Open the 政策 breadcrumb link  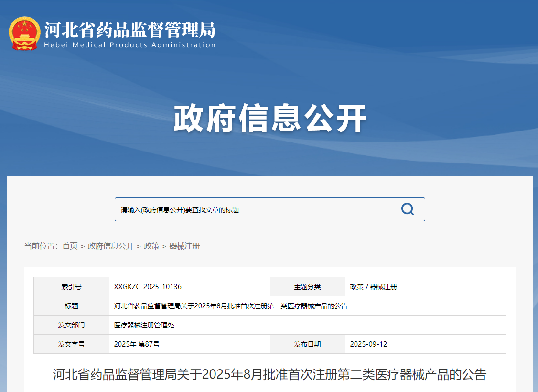click(151, 246)
